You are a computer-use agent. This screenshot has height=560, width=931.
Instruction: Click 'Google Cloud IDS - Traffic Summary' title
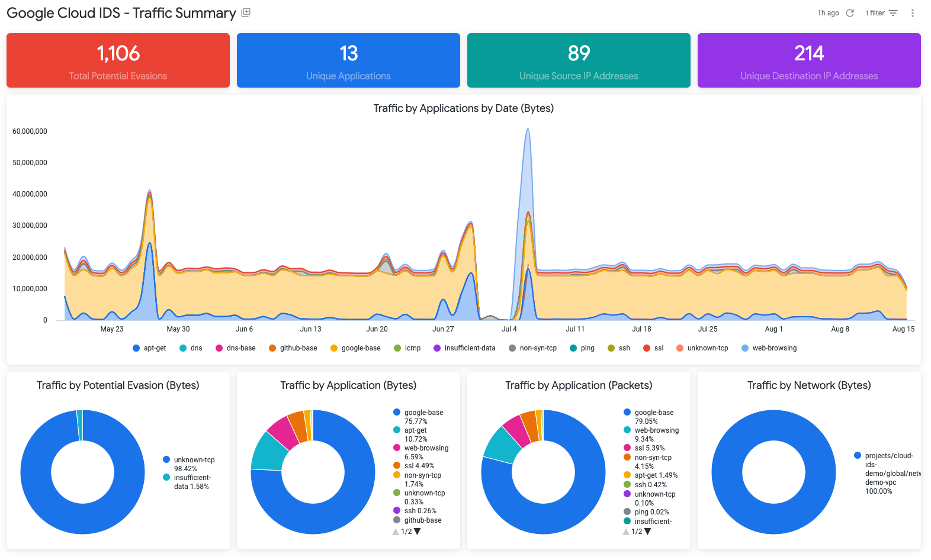click(121, 13)
